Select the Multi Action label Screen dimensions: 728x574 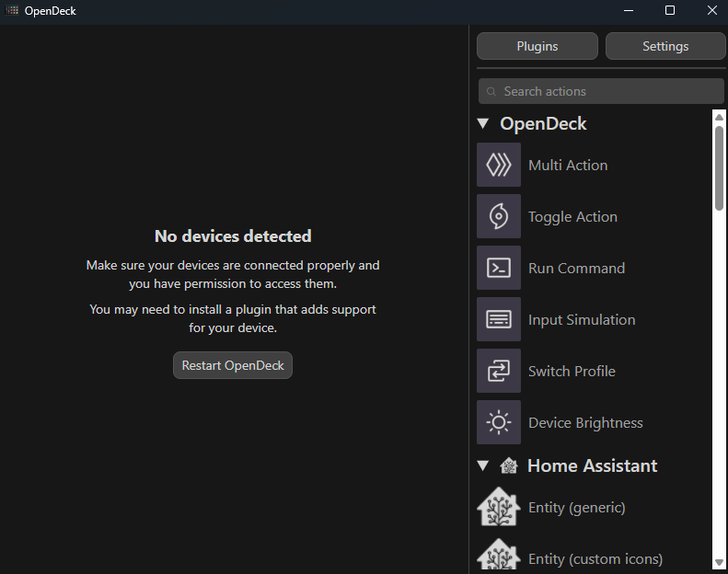(568, 166)
